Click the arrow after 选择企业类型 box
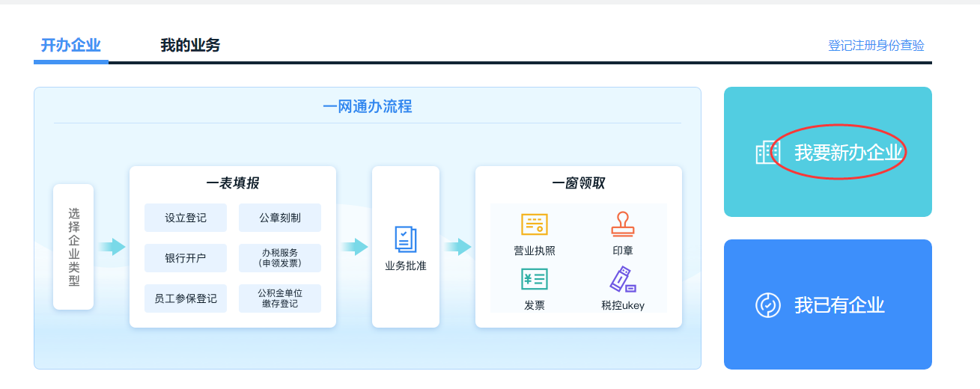This screenshot has width=980, height=389. pos(112,247)
